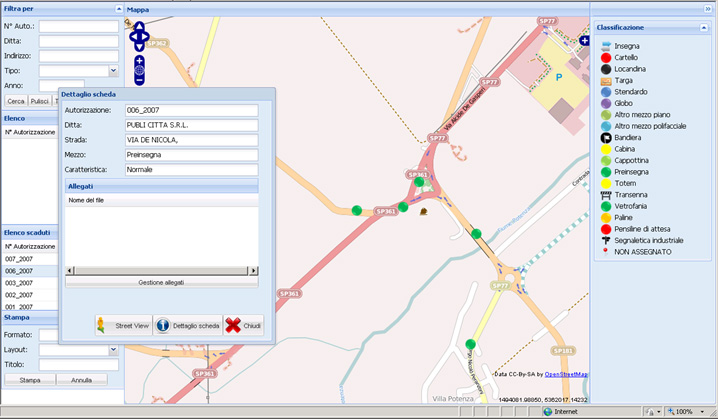718x419 pixels.
Task: Select row 006_2007 in Elenco scaduti
Action: [31, 271]
